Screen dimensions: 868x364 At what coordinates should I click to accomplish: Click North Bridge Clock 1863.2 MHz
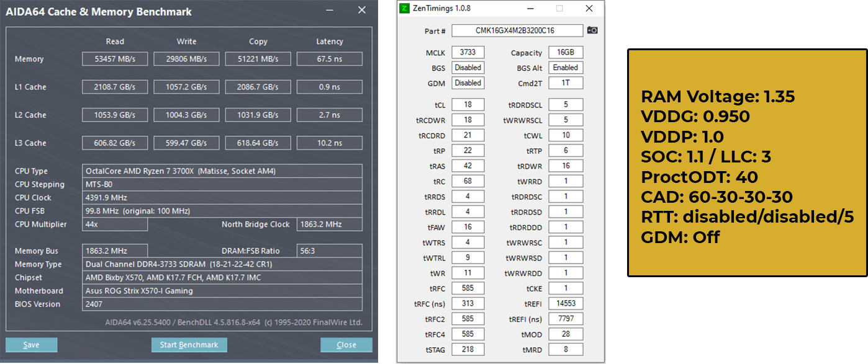click(x=330, y=224)
